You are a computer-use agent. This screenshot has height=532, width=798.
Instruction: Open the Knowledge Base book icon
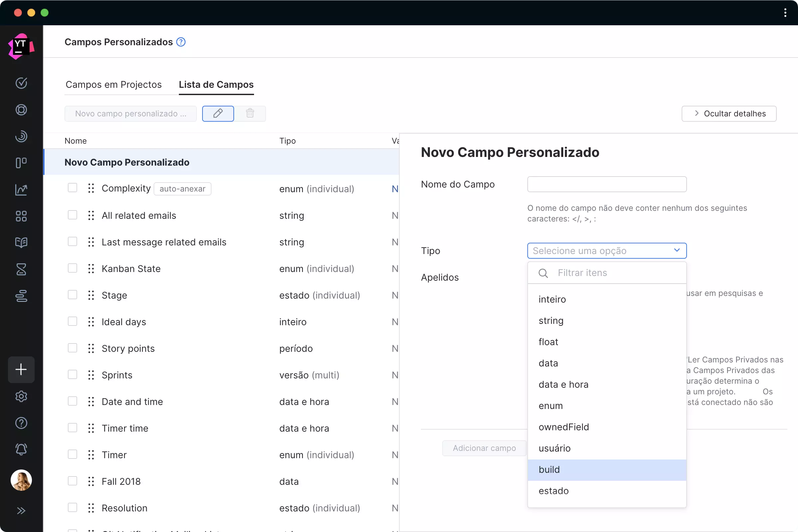(21, 243)
